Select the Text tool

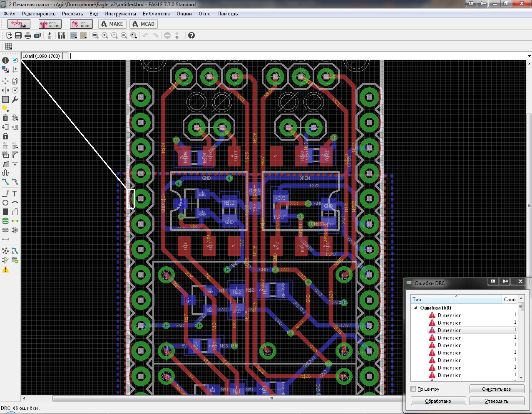click(15, 193)
